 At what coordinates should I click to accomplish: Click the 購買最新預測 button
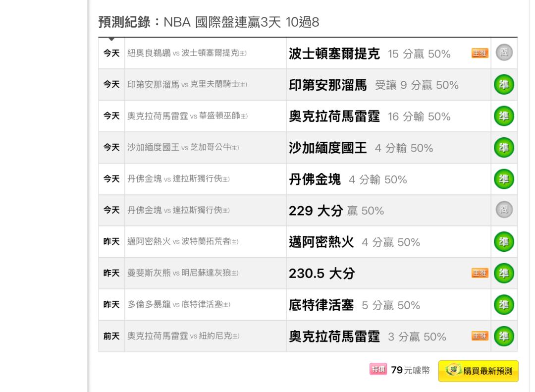pyautogui.click(x=479, y=371)
